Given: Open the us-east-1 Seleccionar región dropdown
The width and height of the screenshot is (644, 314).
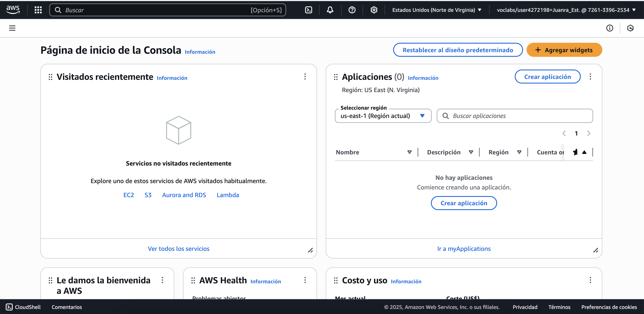Looking at the screenshot, I should point(383,116).
